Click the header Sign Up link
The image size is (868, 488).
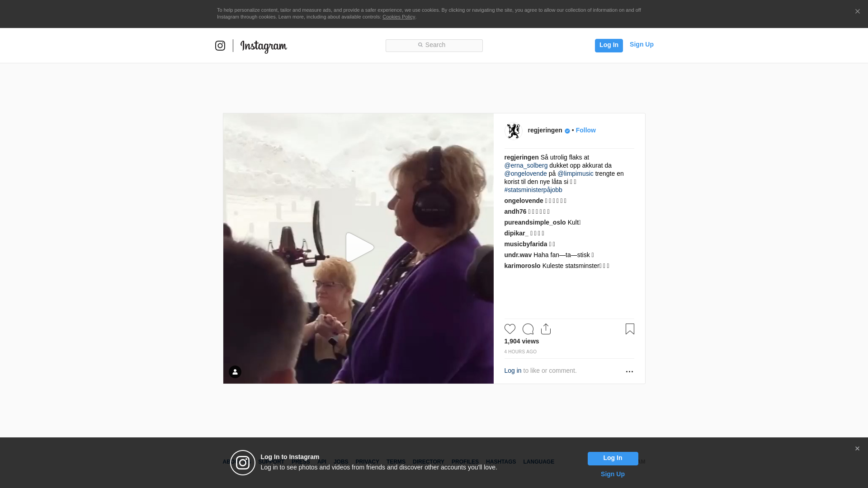coord(642,44)
